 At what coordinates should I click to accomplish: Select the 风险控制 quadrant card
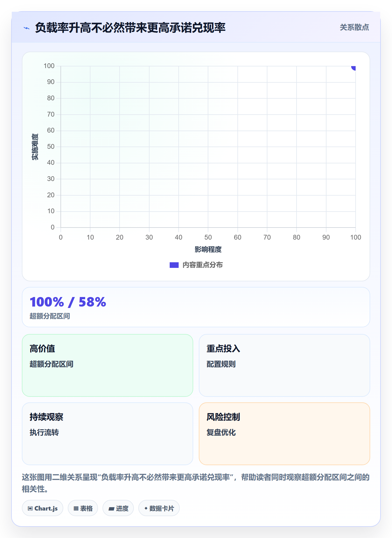coord(284,433)
